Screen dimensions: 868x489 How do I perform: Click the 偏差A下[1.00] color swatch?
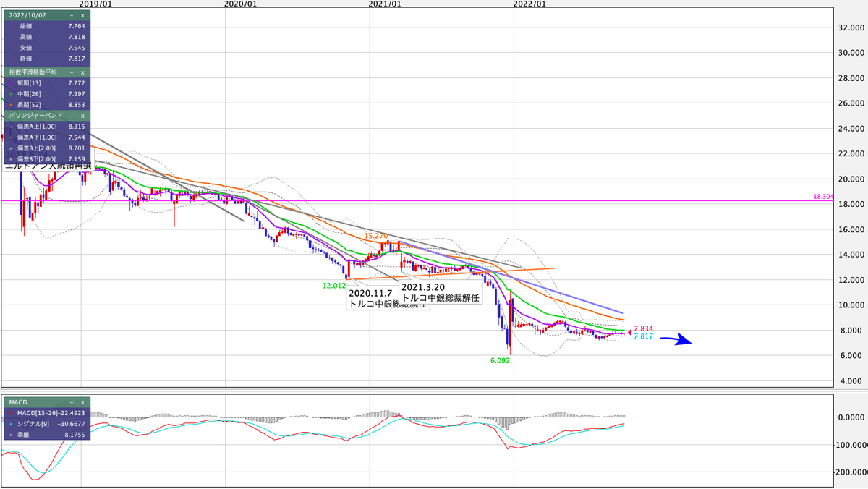(9, 137)
